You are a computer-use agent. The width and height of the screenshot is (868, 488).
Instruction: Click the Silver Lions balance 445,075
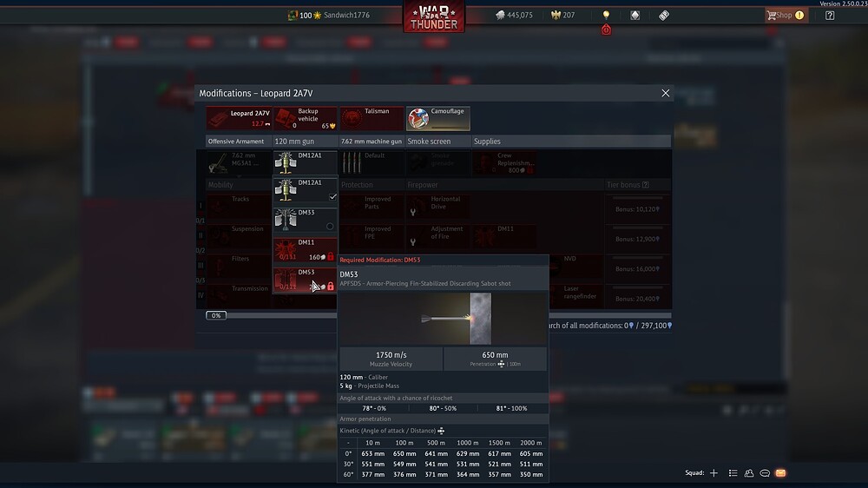click(514, 15)
